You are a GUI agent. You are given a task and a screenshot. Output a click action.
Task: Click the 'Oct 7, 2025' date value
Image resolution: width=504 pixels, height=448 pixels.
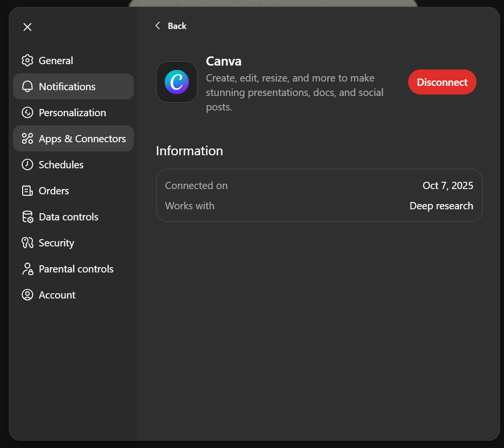click(x=448, y=186)
